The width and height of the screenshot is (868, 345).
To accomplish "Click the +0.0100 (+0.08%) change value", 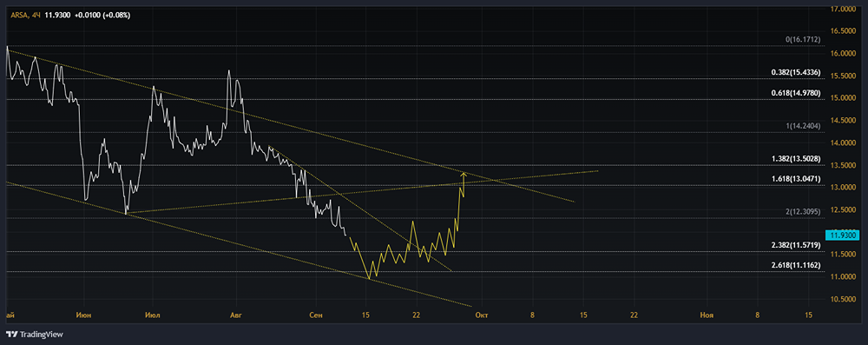I will coord(102,16).
